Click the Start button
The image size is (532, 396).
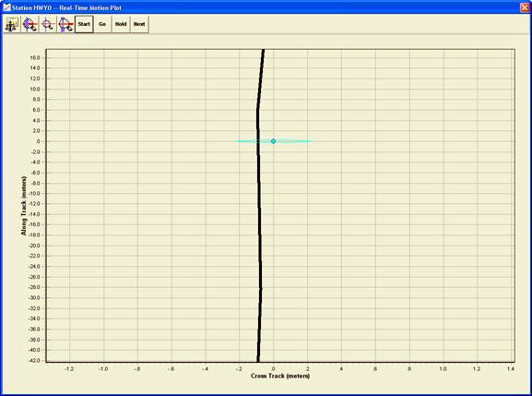click(84, 24)
